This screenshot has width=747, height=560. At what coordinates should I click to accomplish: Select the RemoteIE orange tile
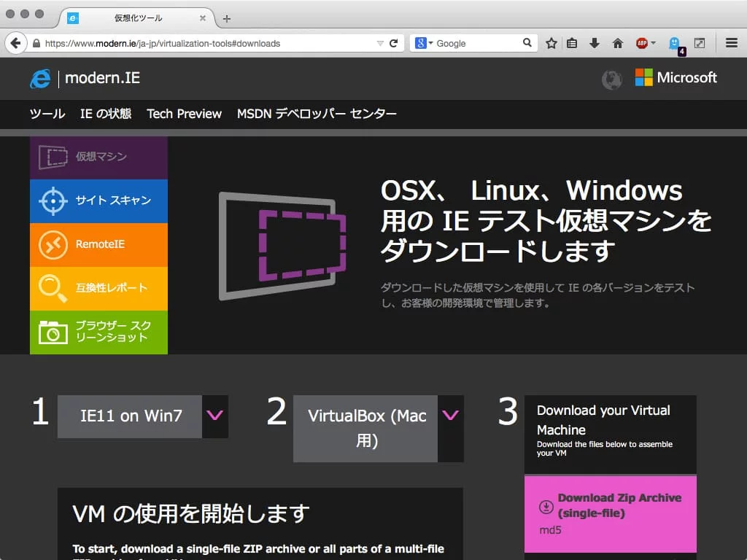(98, 245)
